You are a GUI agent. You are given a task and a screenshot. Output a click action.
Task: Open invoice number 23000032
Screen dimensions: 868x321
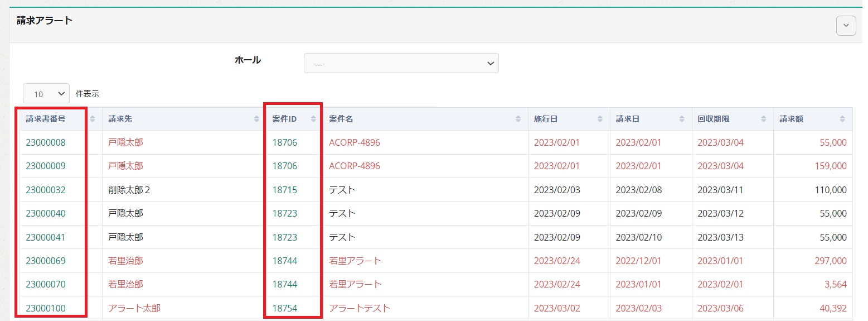tap(46, 190)
